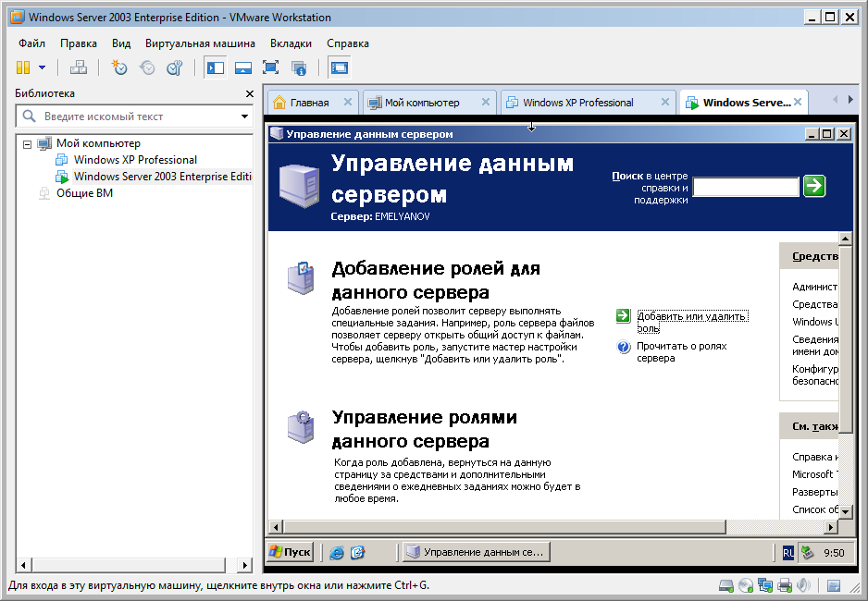Close the Windows XP Professional tab
The height and width of the screenshot is (601, 868).
665,102
